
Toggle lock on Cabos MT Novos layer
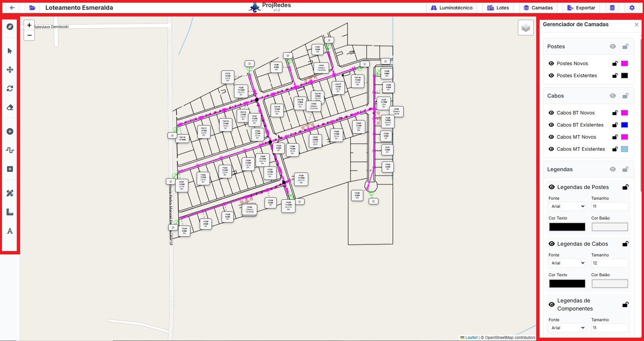click(615, 137)
